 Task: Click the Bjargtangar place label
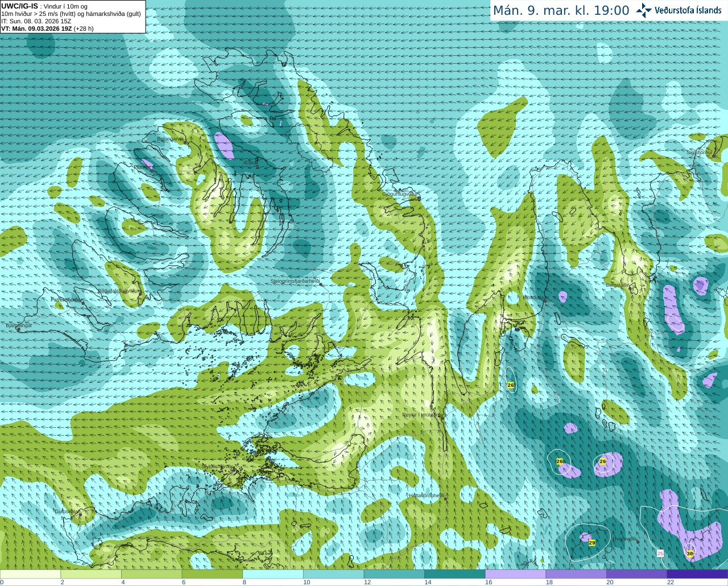[19, 325]
